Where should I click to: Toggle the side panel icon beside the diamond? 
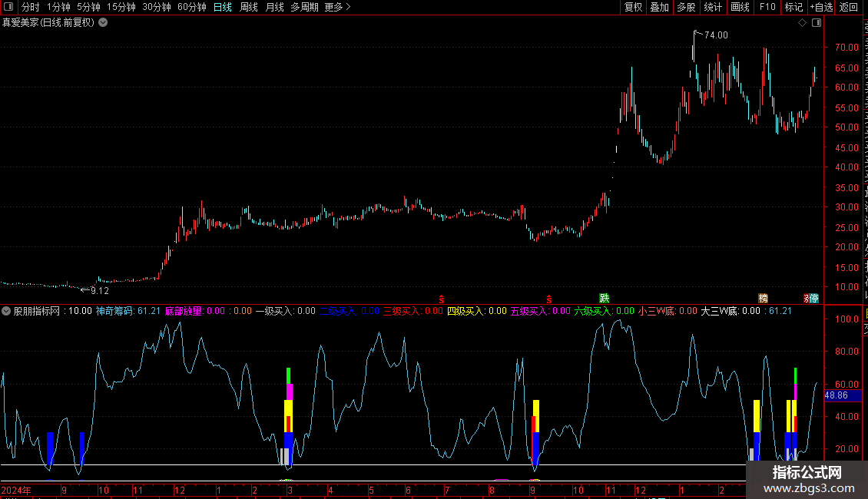pyautogui.click(x=817, y=23)
